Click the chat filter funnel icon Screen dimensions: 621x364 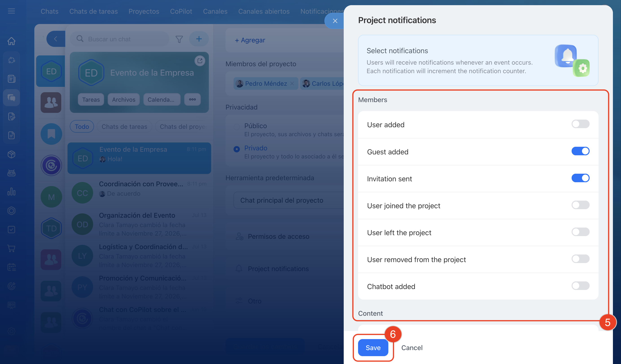[179, 39]
